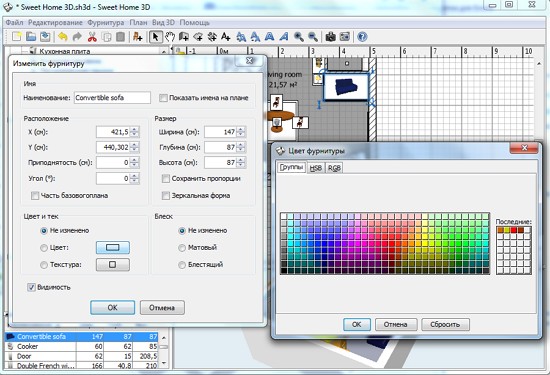
Task: Increase text size with toolbar icon
Action: [241, 36]
